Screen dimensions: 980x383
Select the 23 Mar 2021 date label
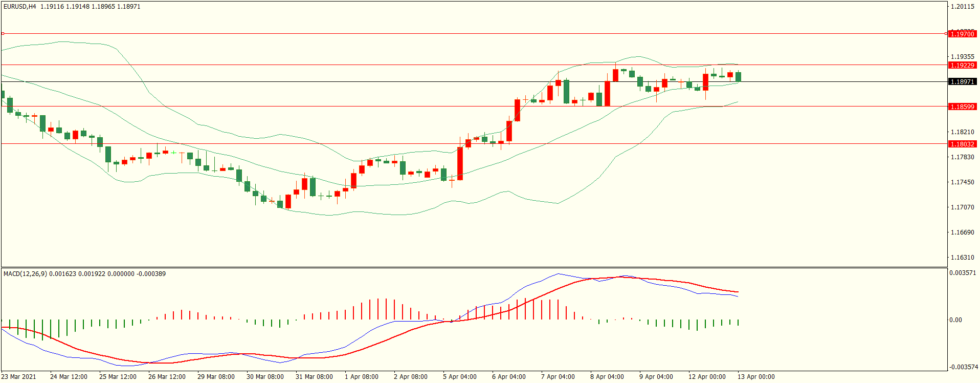pyautogui.click(x=19, y=377)
